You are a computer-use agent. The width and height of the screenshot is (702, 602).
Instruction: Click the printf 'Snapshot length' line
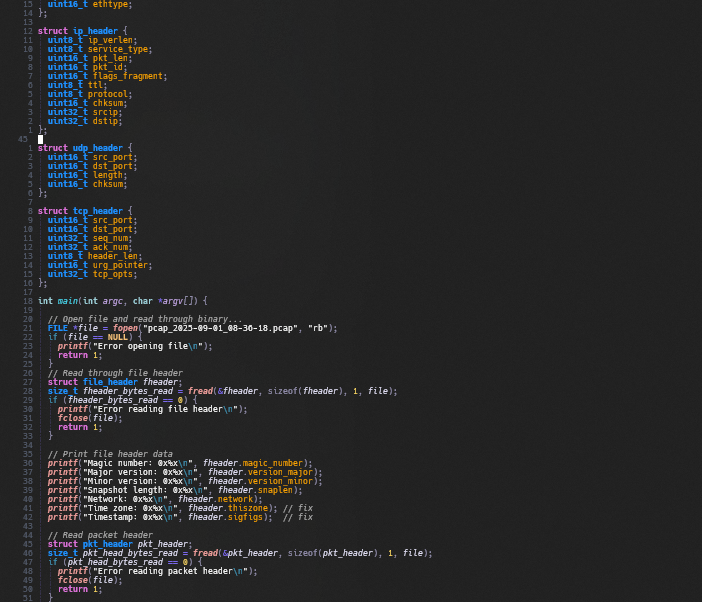point(175,490)
